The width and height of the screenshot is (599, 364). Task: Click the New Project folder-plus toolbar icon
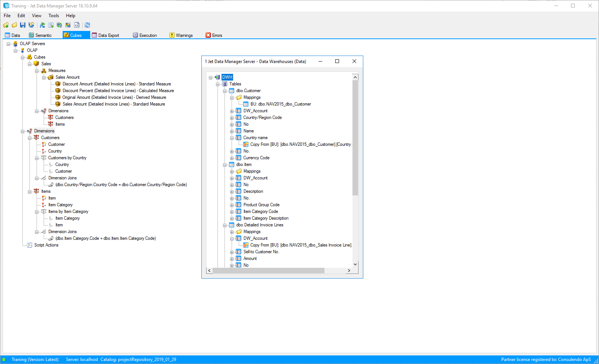(x=6, y=25)
